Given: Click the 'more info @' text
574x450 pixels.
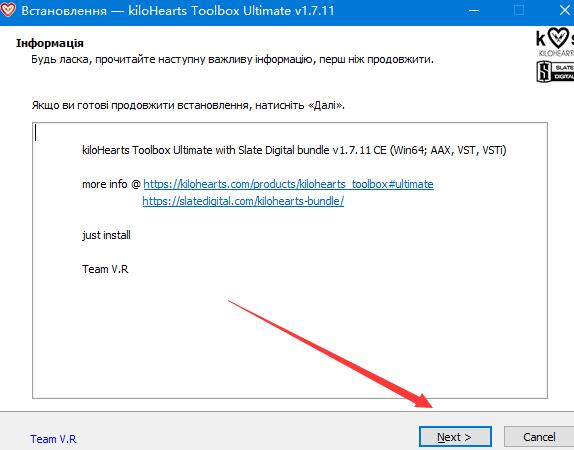Looking at the screenshot, I should click(111, 184).
